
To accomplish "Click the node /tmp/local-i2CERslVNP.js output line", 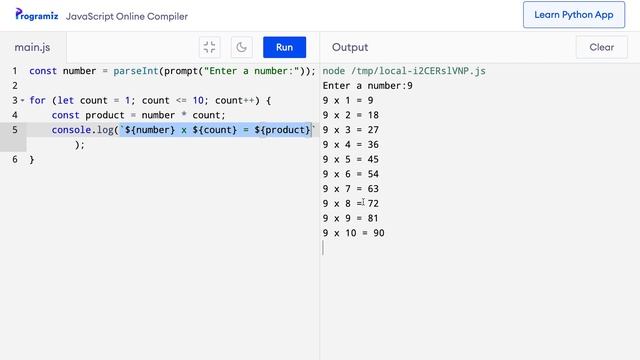I will pyautogui.click(x=404, y=71).
